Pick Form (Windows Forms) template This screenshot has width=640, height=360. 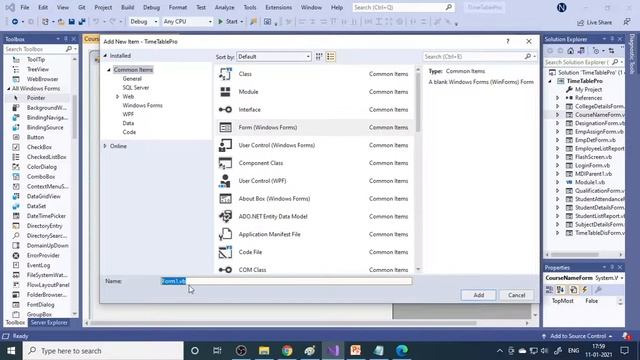314,127
